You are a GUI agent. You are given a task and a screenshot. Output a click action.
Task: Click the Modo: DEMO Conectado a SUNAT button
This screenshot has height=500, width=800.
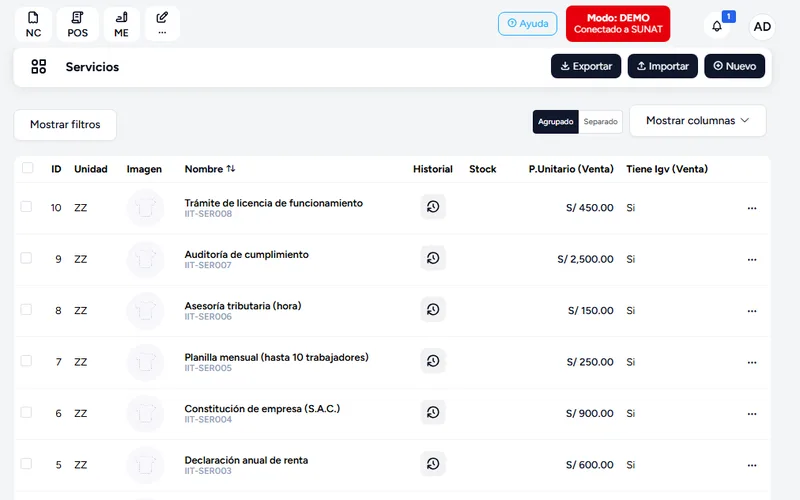click(x=618, y=24)
